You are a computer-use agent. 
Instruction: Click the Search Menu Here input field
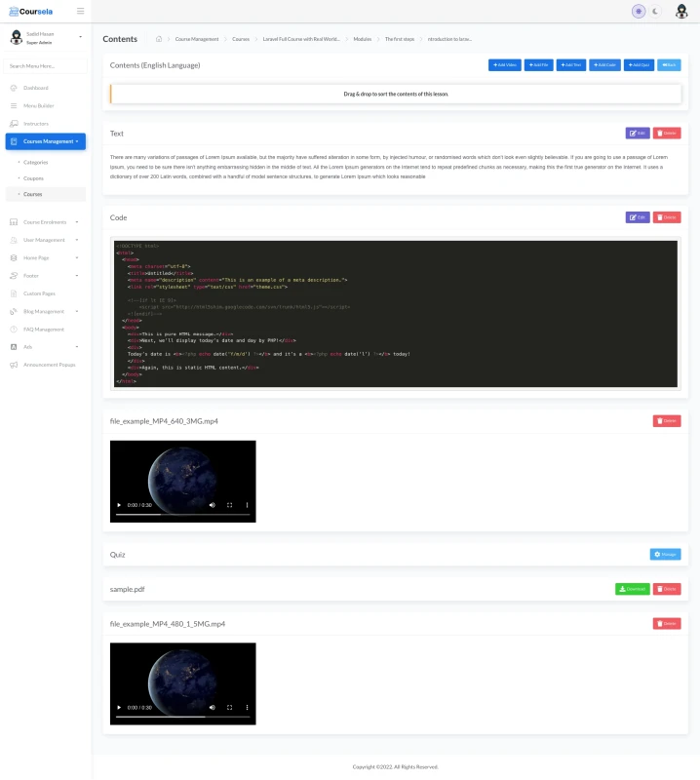pyautogui.click(x=46, y=66)
